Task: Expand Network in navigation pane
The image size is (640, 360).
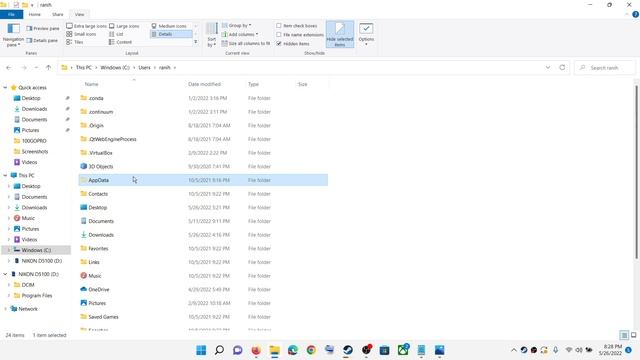Action: [5, 309]
